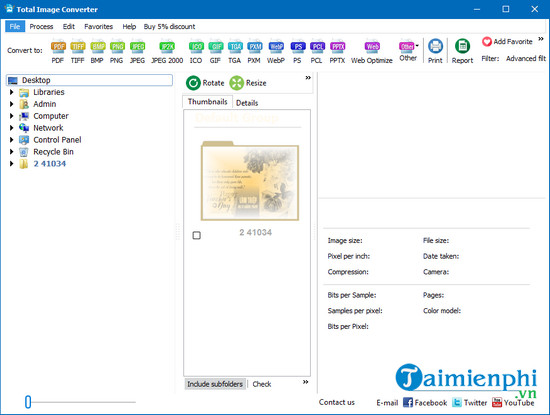Select Network tree item

point(48,128)
